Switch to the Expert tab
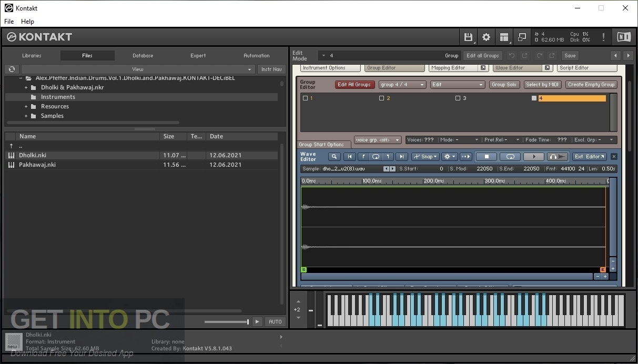Image resolution: width=638 pixels, height=364 pixels. [198, 55]
